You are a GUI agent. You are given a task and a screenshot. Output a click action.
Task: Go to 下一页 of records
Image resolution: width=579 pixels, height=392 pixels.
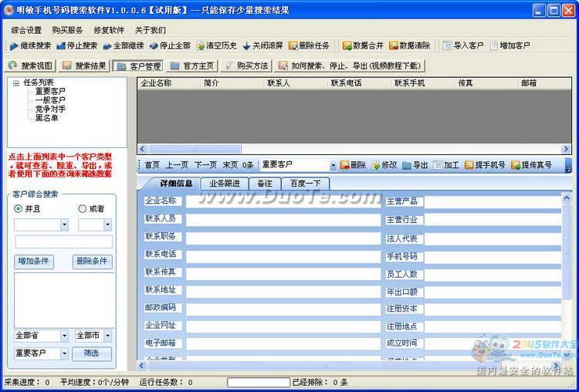(205, 165)
